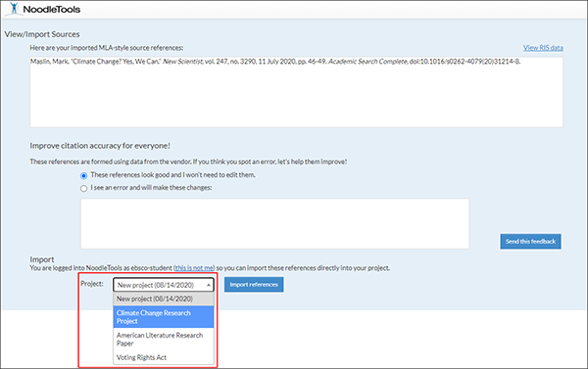Screen dimensions: 588x369
Task: Click the 'Improve citation accuracy for everyone!' heading
Action: click(x=100, y=146)
